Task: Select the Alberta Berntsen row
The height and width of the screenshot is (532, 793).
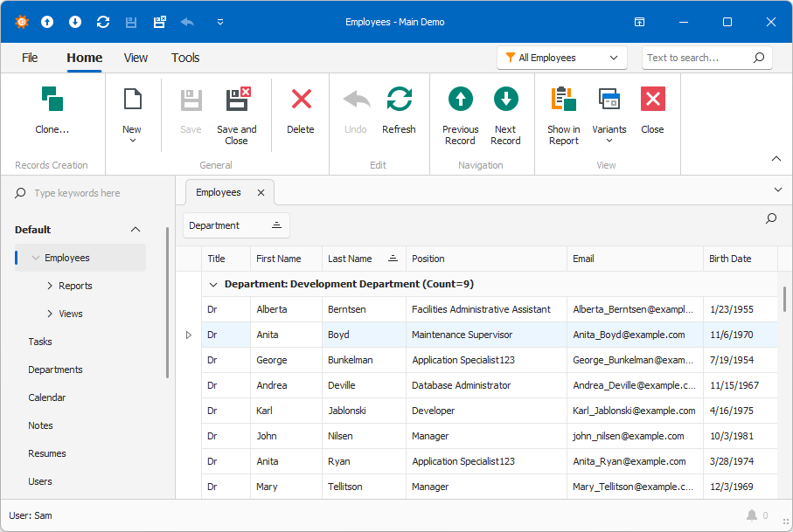Action: click(489, 309)
